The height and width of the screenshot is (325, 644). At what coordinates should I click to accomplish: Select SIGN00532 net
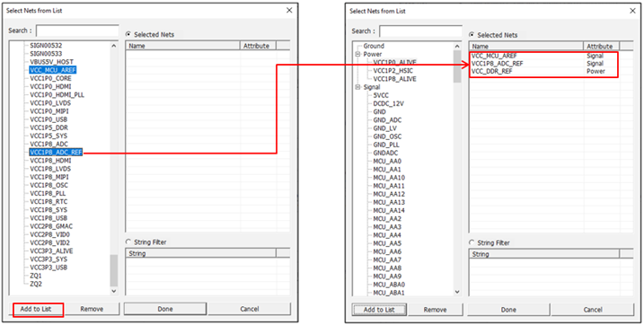tap(46, 45)
